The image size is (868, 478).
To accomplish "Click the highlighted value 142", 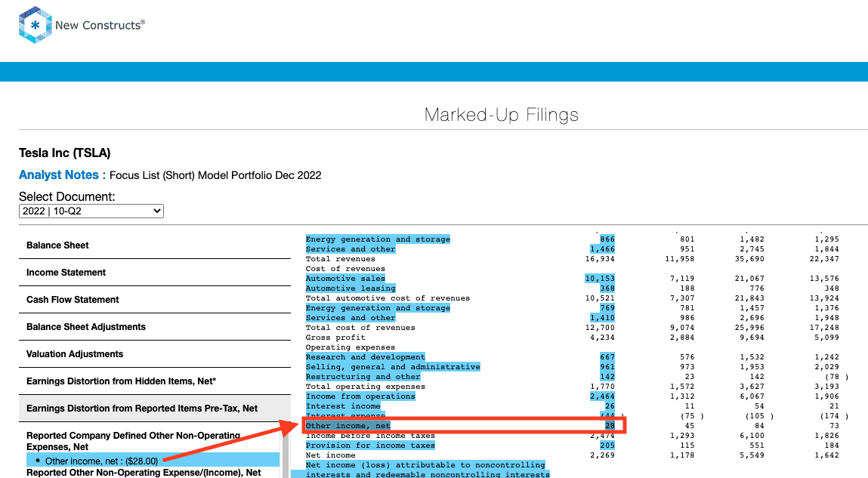I will [x=607, y=377].
